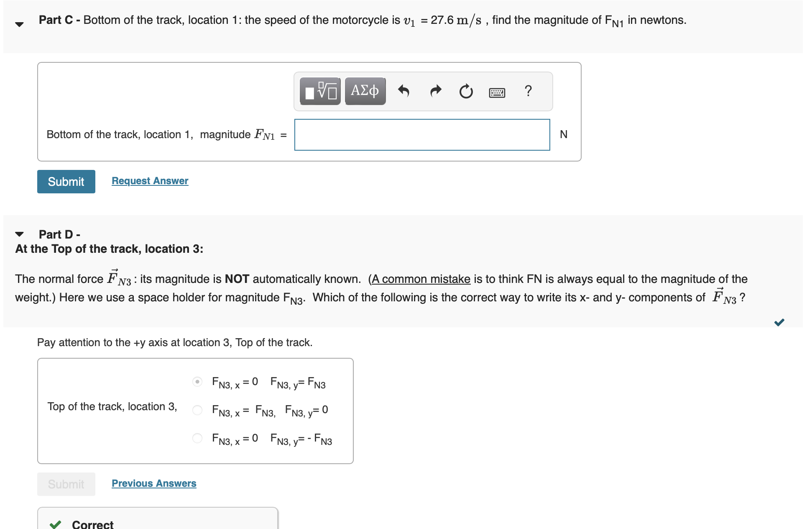Image resolution: width=812 pixels, height=529 pixels.
Task: Submit the Part C answer
Action: [x=66, y=182]
